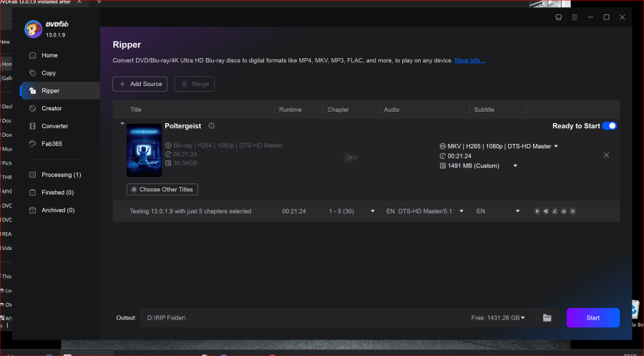Image resolution: width=644 pixels, height=356 pixels.
Task: Expand the Free 1431.26 GB dropdown
Action: tap(523, 318)
